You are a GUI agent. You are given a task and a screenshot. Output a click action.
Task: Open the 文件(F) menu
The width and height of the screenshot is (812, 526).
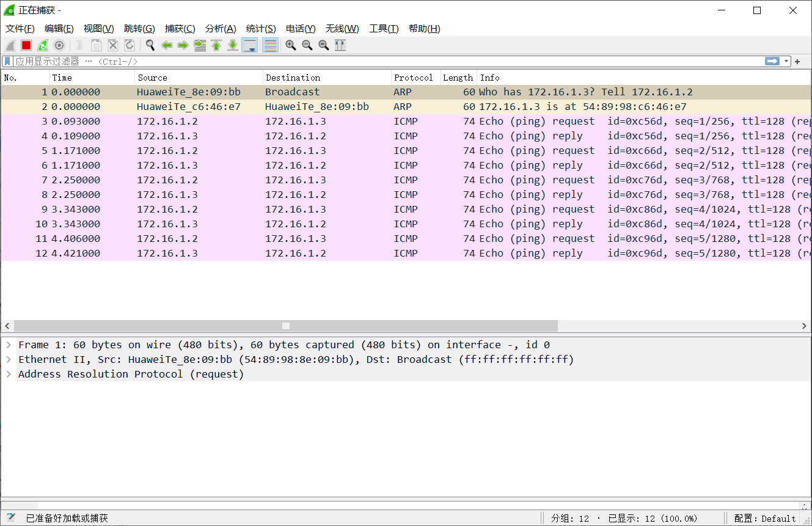click(x=20, y=29)
